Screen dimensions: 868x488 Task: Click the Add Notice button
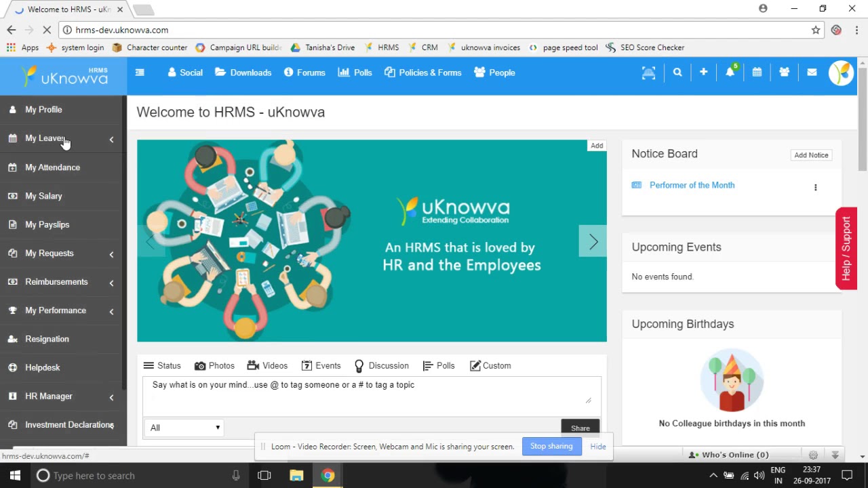(811, 155)
